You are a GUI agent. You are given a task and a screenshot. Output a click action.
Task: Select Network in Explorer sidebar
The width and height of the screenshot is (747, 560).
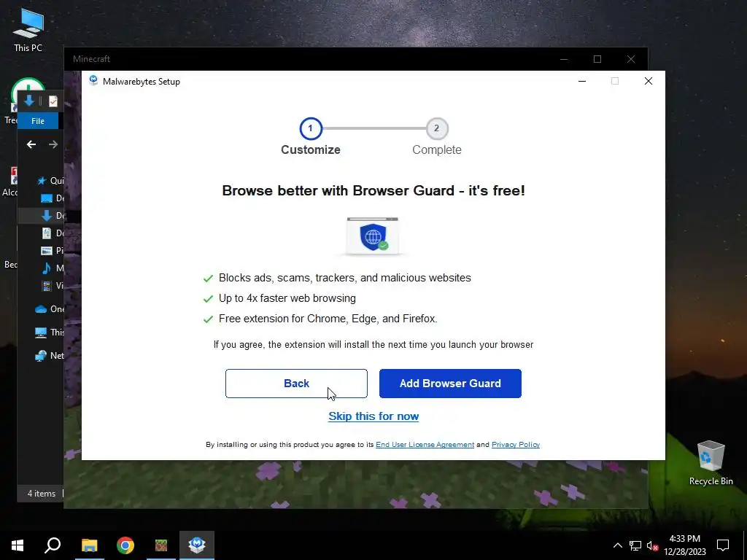tap(50, 355)
